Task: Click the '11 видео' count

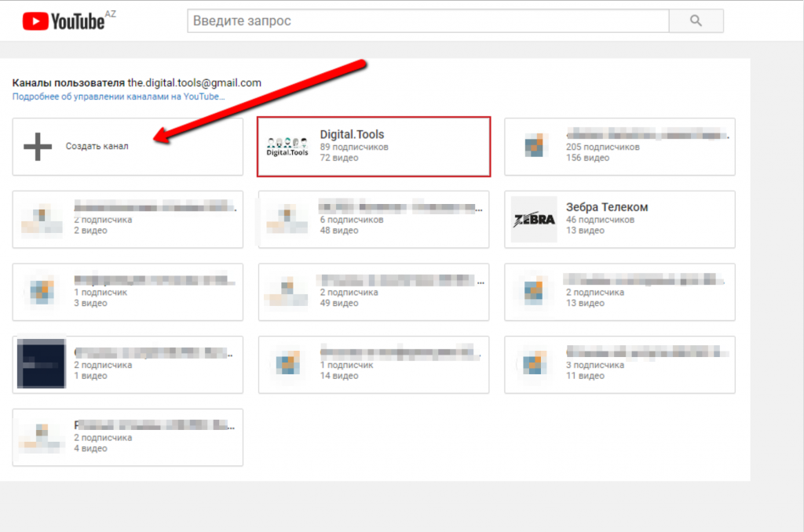Action: tap(586, 376)
